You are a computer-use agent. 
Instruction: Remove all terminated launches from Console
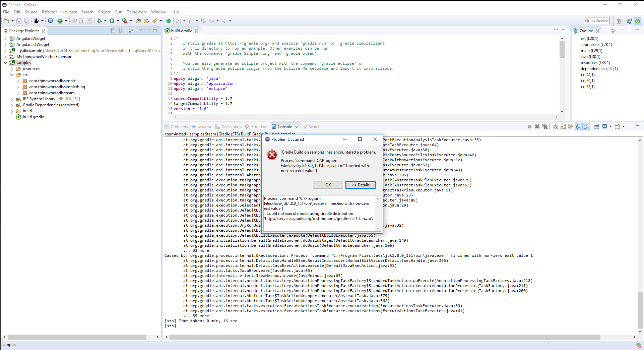point(545,126)
